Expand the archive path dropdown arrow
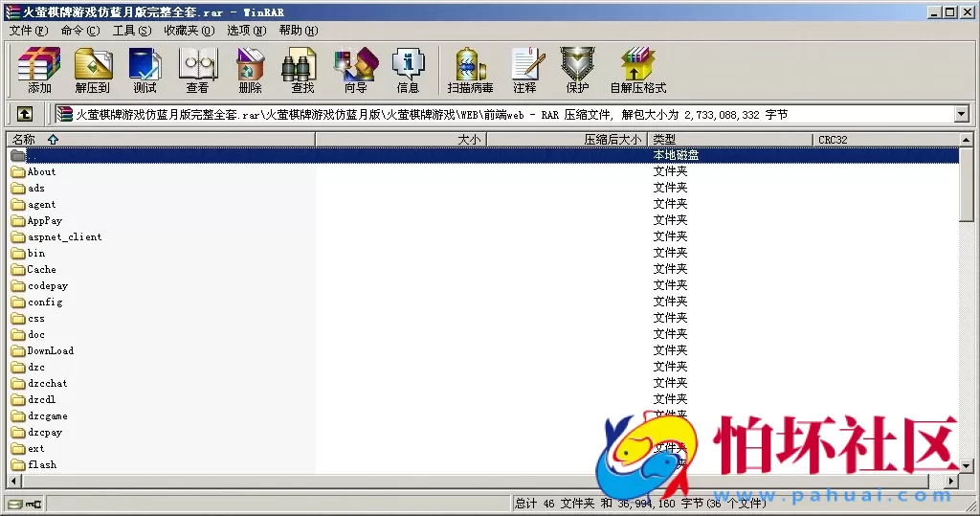Image resolution: width=980 pixels, height=516 pixels. 962,114
